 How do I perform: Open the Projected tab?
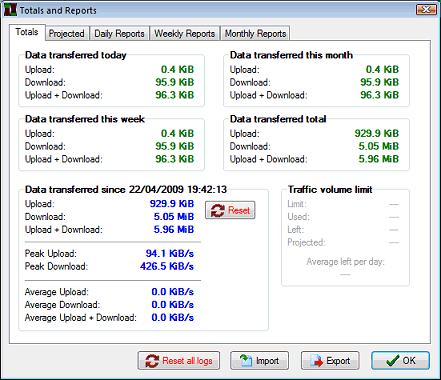(x=67, y=34)
